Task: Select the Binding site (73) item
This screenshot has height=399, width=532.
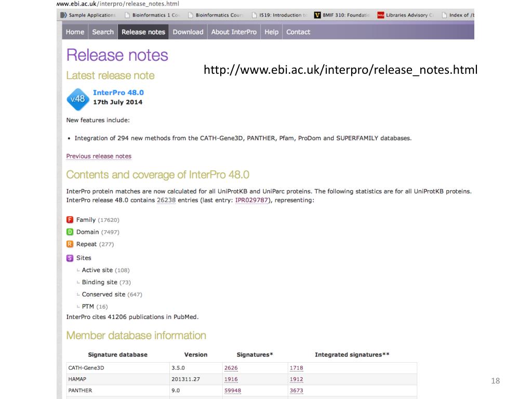Action: click(106, 282)
